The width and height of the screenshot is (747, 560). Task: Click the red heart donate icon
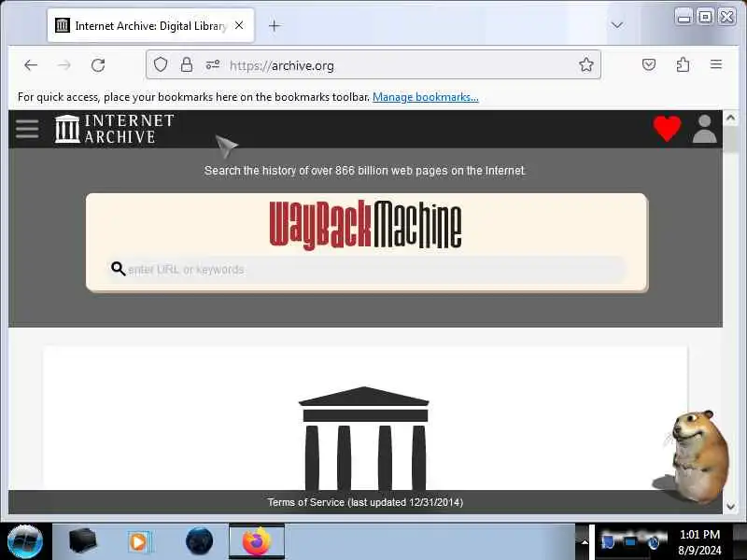point(667,129)
